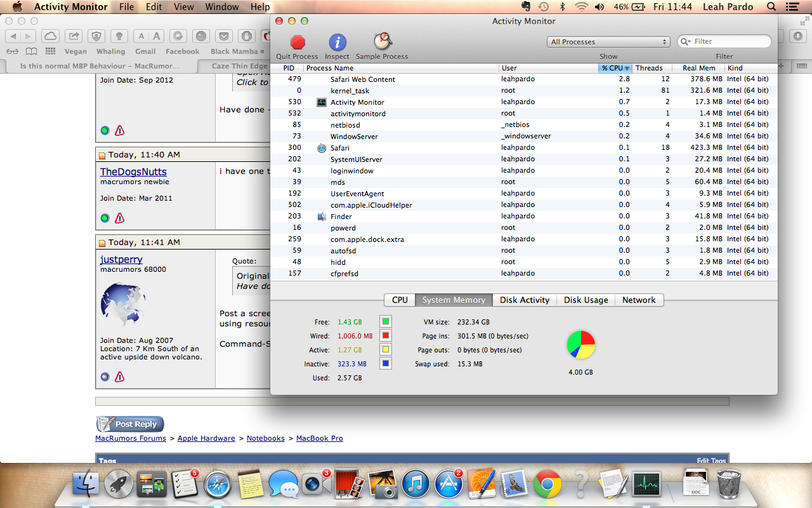The height and width of the screenshot is (508, 812).
Task: Click the yellow Active memory color swatch
Action: point(385,350)
